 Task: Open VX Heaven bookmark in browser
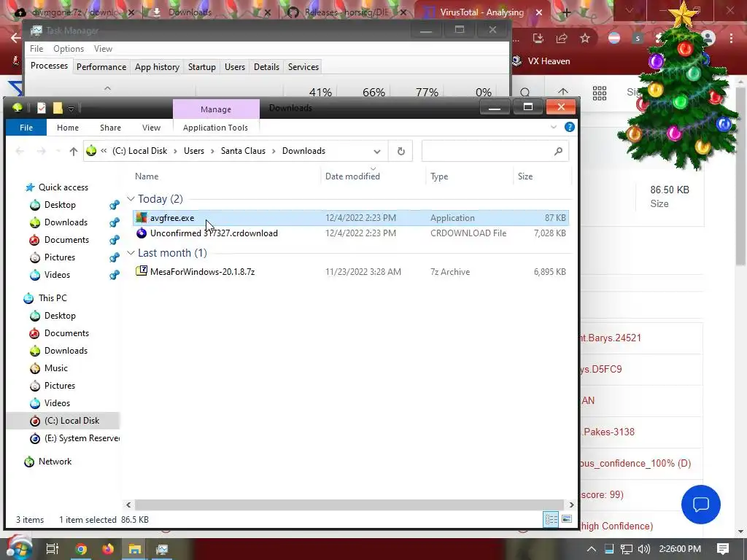541,61
